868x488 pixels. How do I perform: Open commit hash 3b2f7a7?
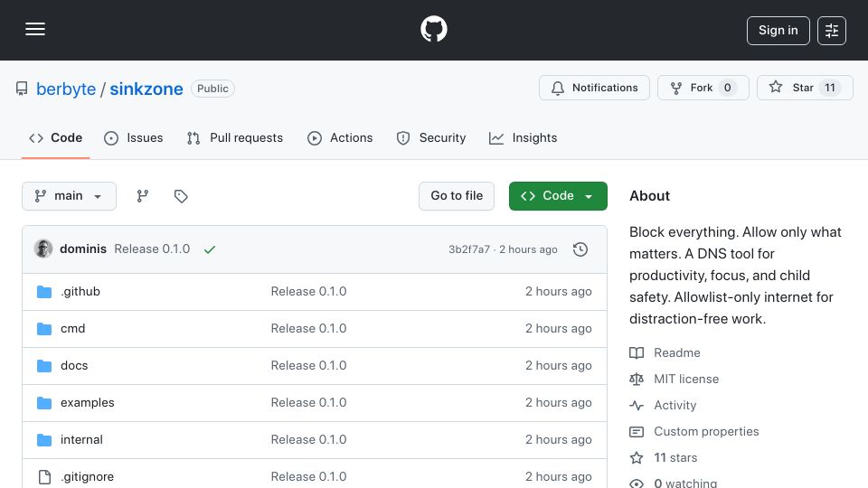[469, 249]
